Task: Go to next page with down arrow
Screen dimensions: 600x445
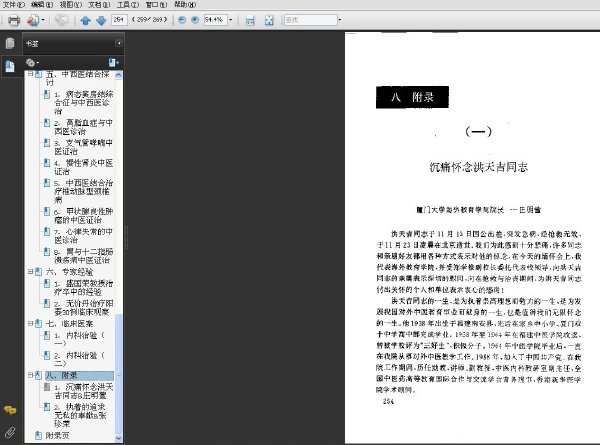Action: coord(101,20)
